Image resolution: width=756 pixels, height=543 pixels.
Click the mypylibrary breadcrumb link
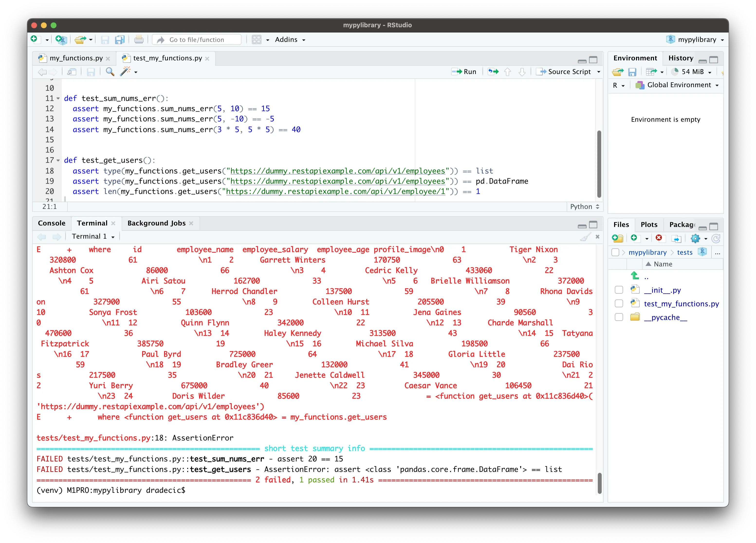647,253
